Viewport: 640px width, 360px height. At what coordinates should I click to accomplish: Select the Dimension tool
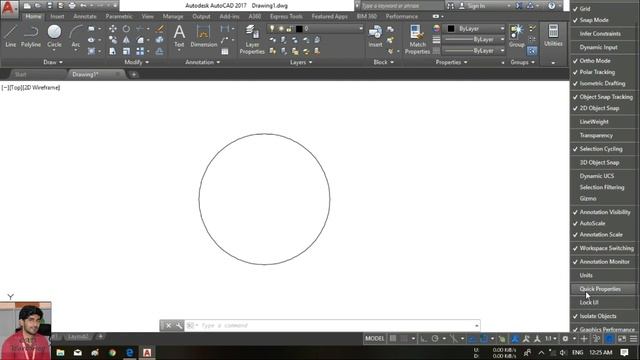[203, 36]
